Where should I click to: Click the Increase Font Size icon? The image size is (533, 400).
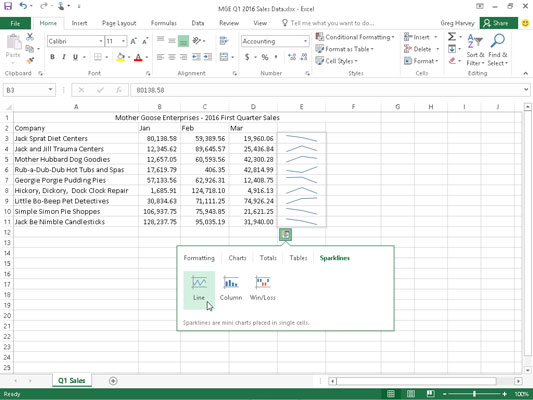(134, 41)
